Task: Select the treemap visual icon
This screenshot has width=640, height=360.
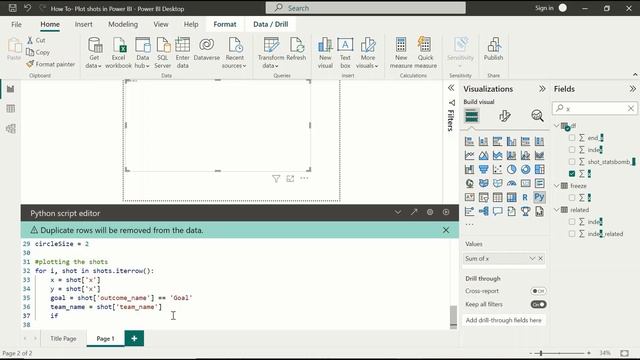Action: [539, 169]
